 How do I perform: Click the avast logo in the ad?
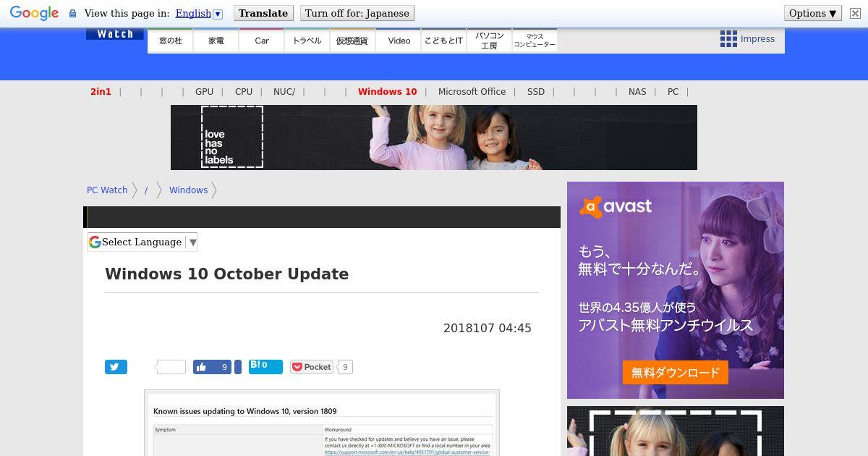coord(616,208)
